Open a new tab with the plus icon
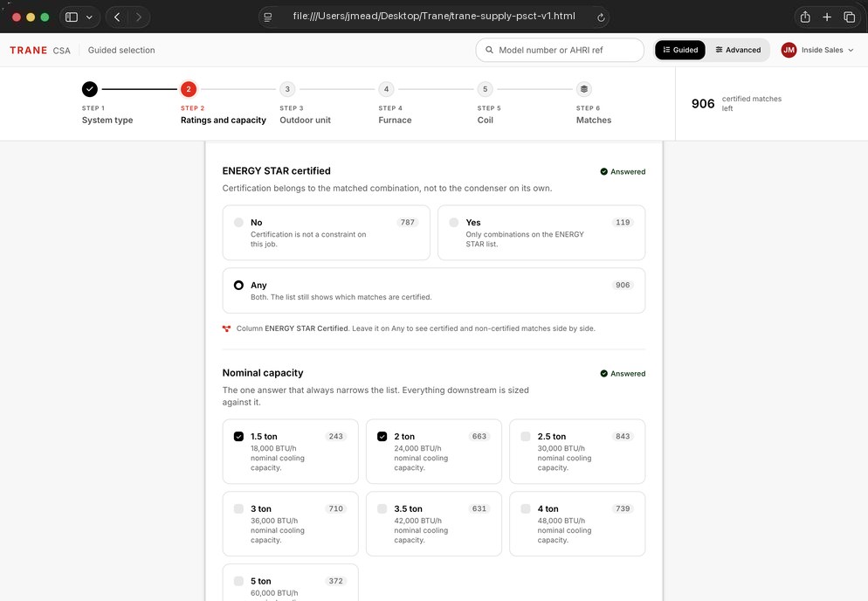The image size is (868, 601). click(x=827, y=17)
